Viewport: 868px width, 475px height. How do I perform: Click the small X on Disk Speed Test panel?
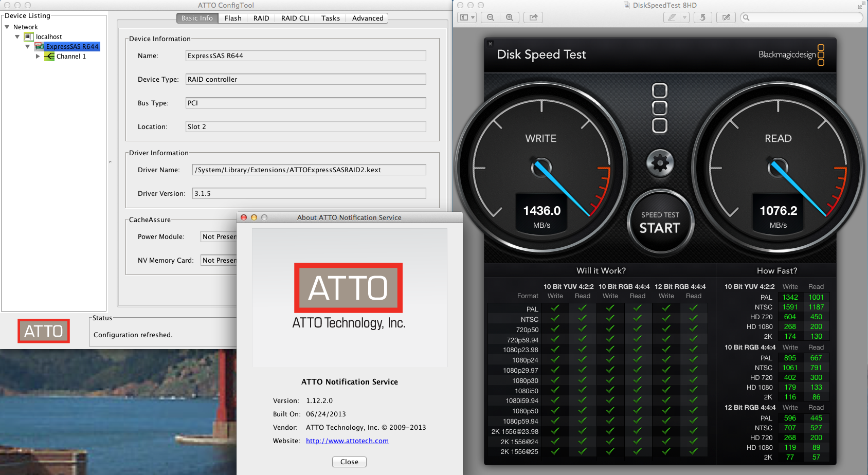[490, 44]
